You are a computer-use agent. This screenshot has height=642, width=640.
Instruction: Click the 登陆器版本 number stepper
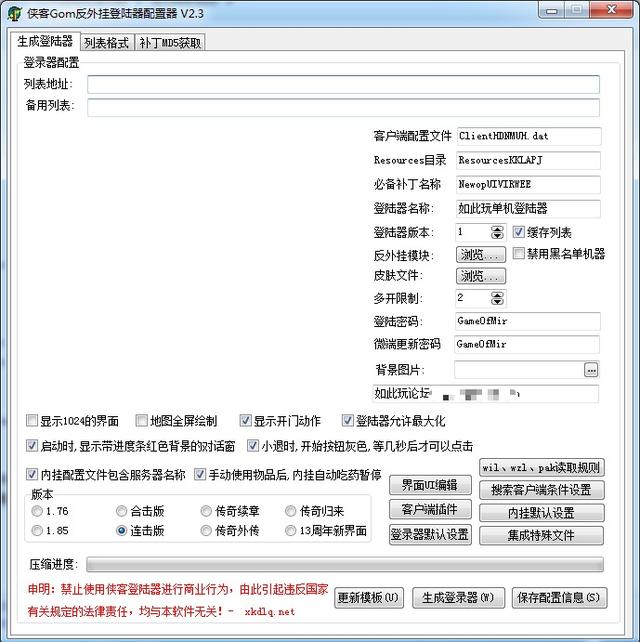pos(497,232)
